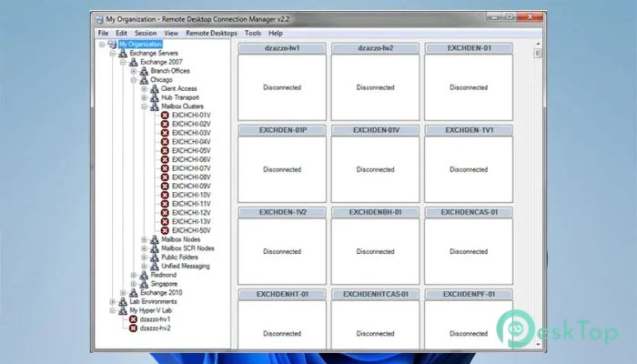Click the red disconnected icon of EXCHCHI-07V
The width and height of the screenshot is (637, 364).
pyautogui.click(x=165, y=168)
